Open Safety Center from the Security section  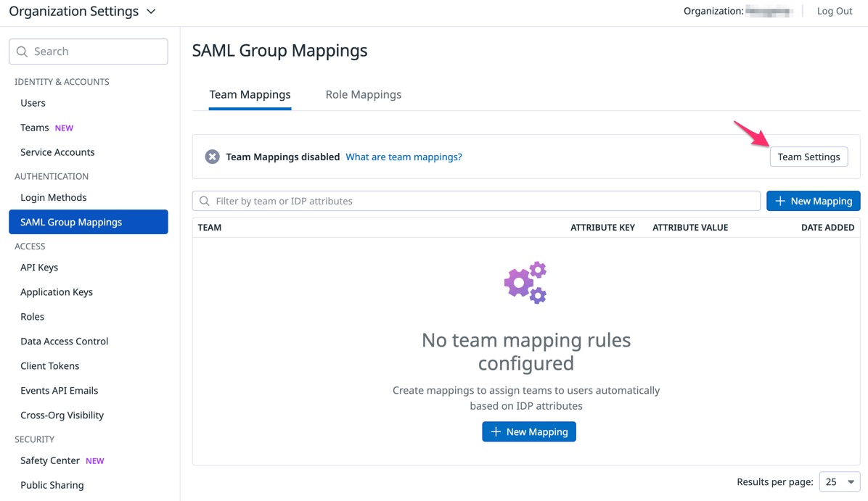click(49, 460)
